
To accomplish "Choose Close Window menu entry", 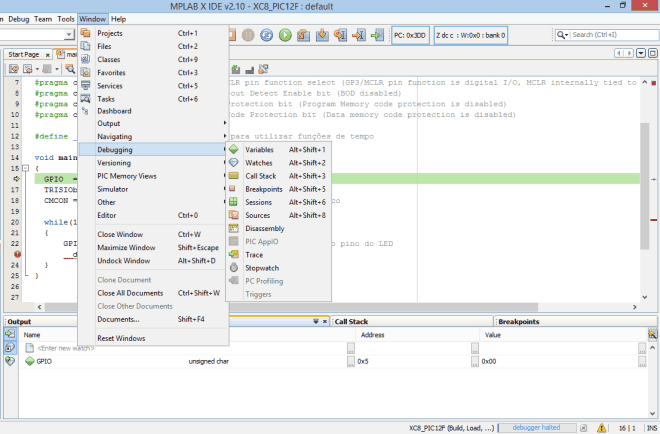I will click(x=153, y=234).
